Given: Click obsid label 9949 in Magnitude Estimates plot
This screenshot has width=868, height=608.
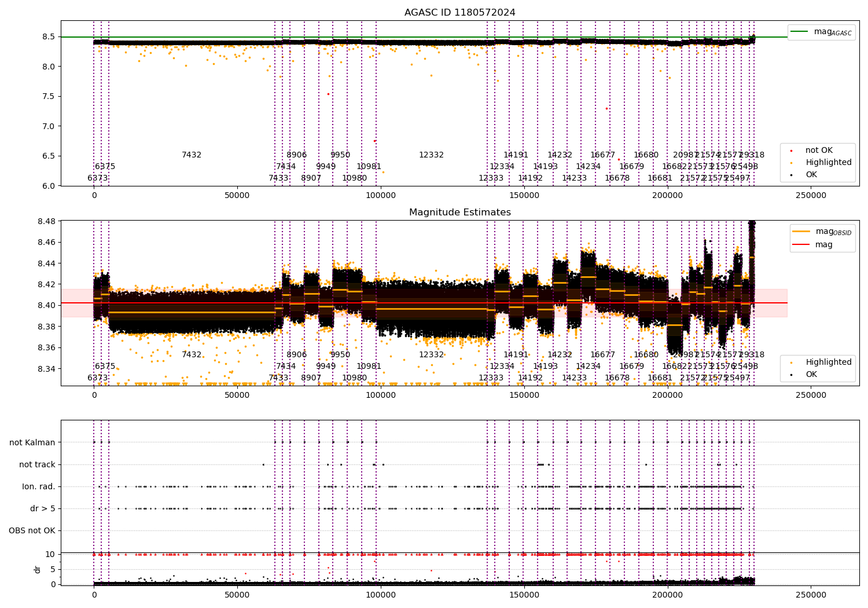Looking at the screenshot, I should [325, 367].
